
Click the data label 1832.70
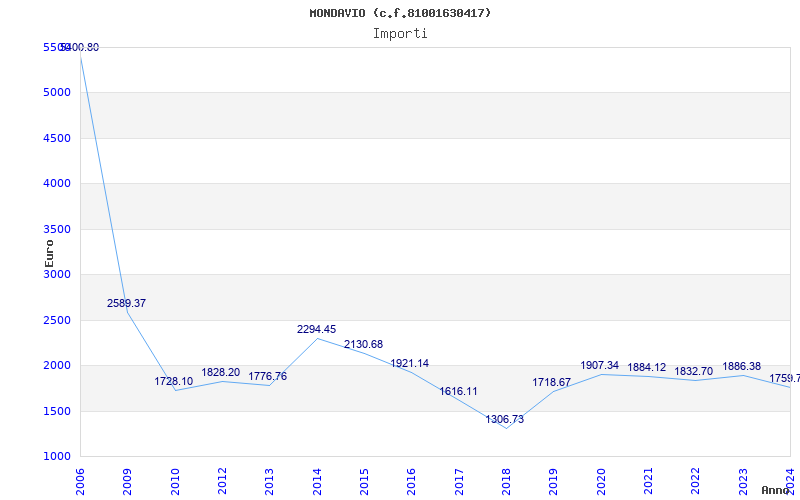pyautogui.click(x=693, y=371)
